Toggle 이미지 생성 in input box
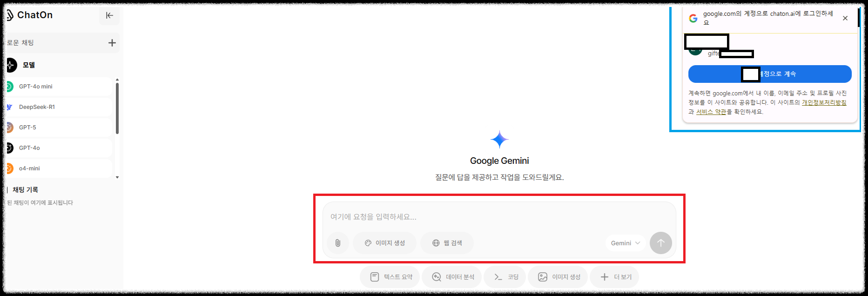 [384, 243]
